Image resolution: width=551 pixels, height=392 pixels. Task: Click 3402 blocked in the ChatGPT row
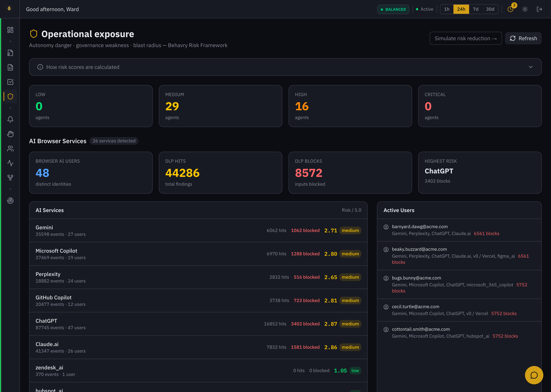(x=305, y=324)
